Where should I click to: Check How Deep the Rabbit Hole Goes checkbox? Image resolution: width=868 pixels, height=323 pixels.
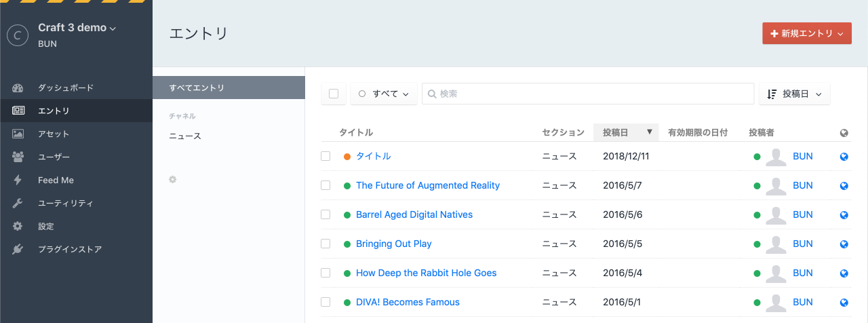325,273
